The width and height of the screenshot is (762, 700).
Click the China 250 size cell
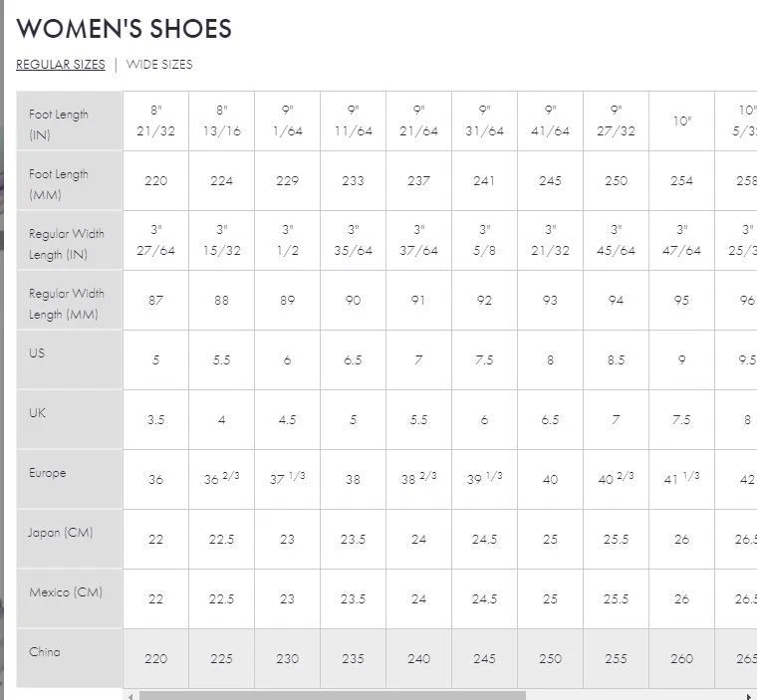[550, 659]
